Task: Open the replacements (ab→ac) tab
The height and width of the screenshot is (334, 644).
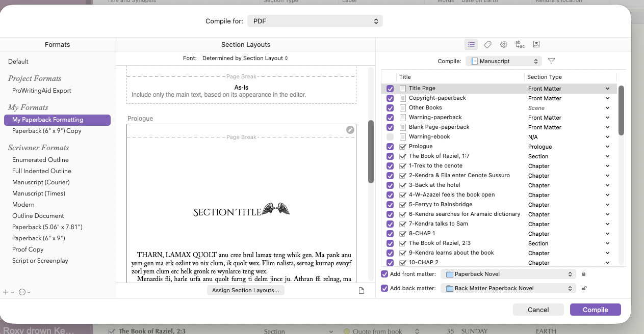Action: [x=520, y=45]
